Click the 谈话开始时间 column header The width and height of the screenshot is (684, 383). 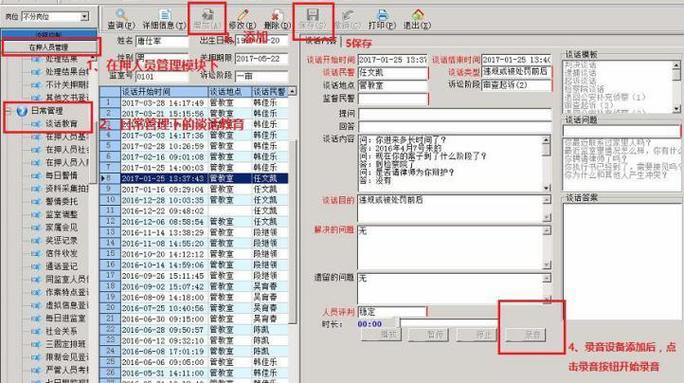click(x=164, y=92)
